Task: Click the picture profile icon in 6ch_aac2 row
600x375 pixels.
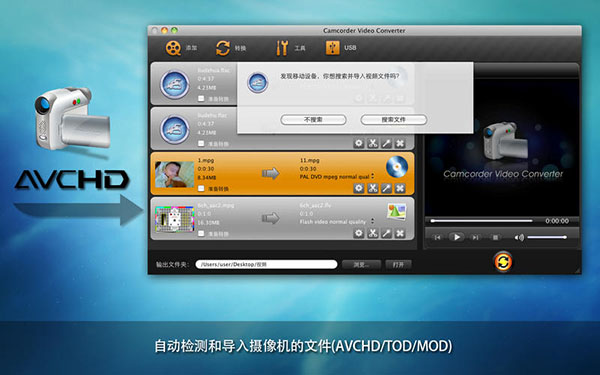Action: click(396, 211)
